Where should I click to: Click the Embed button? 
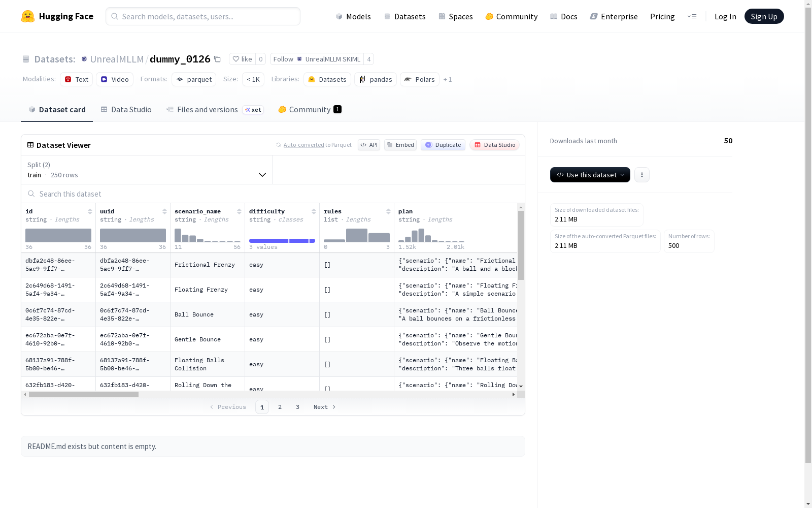[x=400, y=145]
